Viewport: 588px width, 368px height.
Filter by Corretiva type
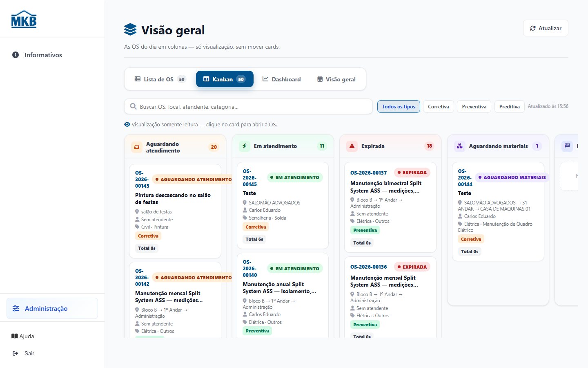439,107
